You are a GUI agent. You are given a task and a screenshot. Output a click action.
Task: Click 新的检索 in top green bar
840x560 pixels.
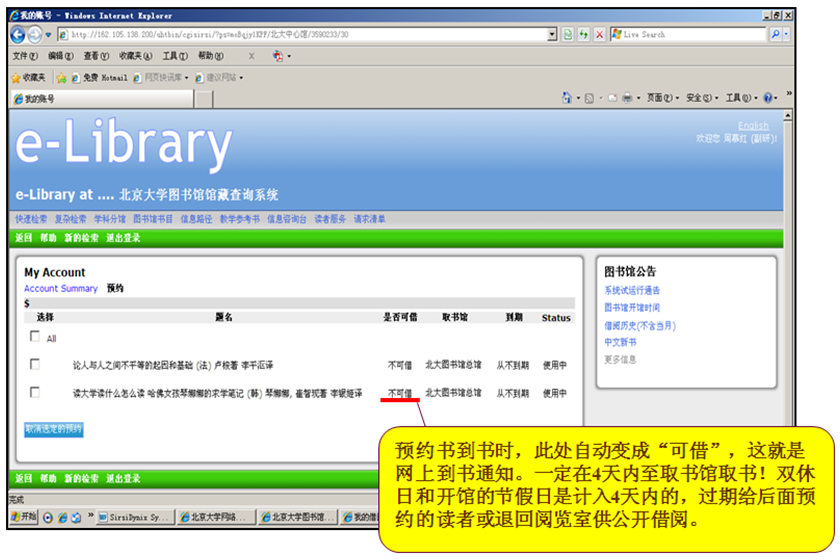coord(81,238)
